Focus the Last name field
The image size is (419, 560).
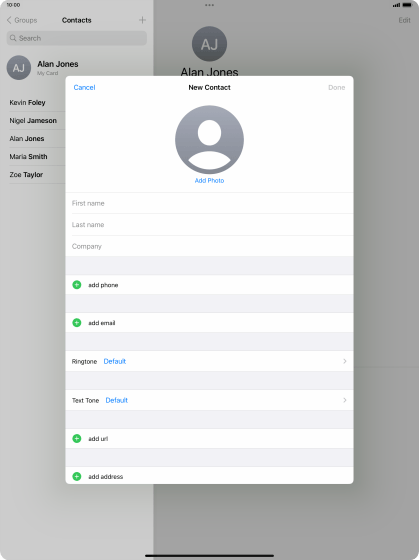click(x=209, y=225)
